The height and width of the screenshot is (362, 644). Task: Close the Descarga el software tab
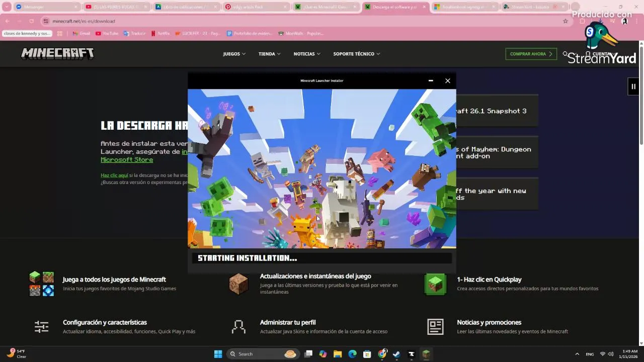click(x=424, y=7)
